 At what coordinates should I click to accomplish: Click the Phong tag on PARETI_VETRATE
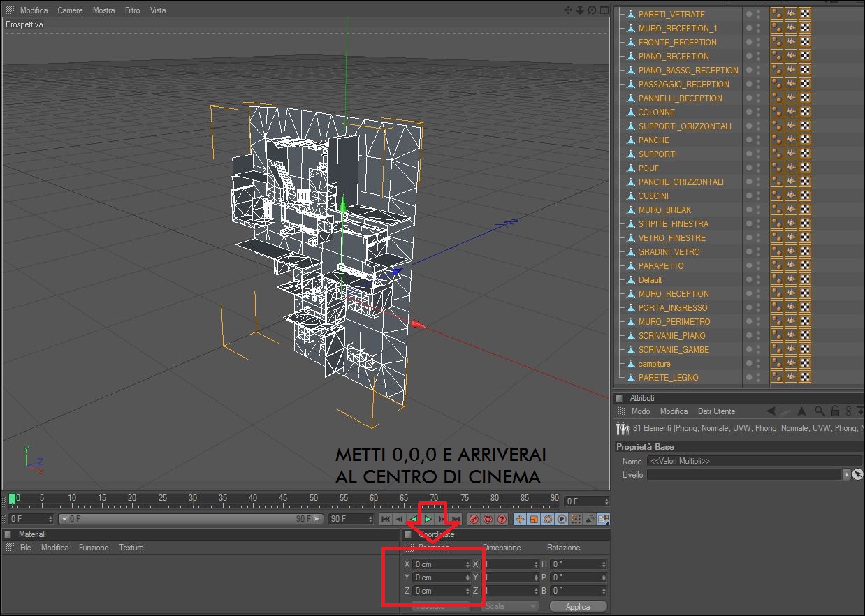(776, 14)
